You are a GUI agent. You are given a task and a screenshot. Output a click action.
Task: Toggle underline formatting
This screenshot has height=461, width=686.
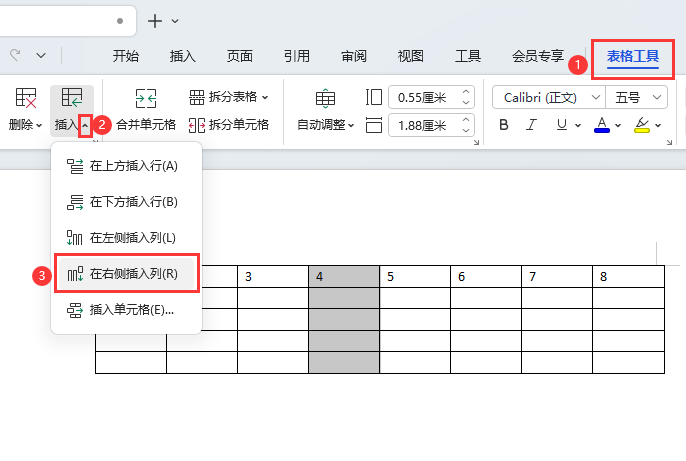click(562, 125)
